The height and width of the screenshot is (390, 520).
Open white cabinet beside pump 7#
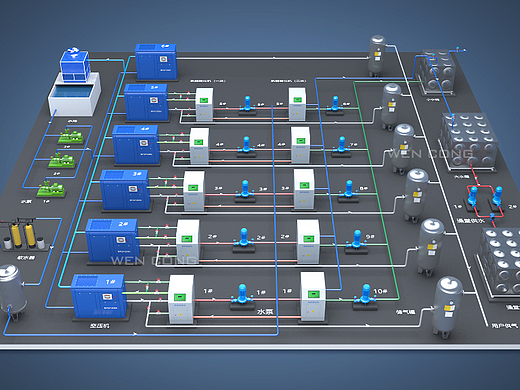(x=300, y=145)
